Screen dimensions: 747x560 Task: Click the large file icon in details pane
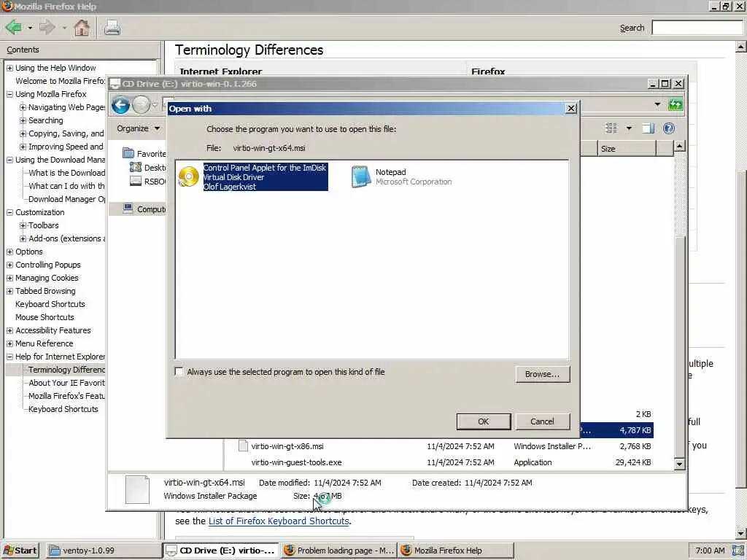tap(137, 489)
